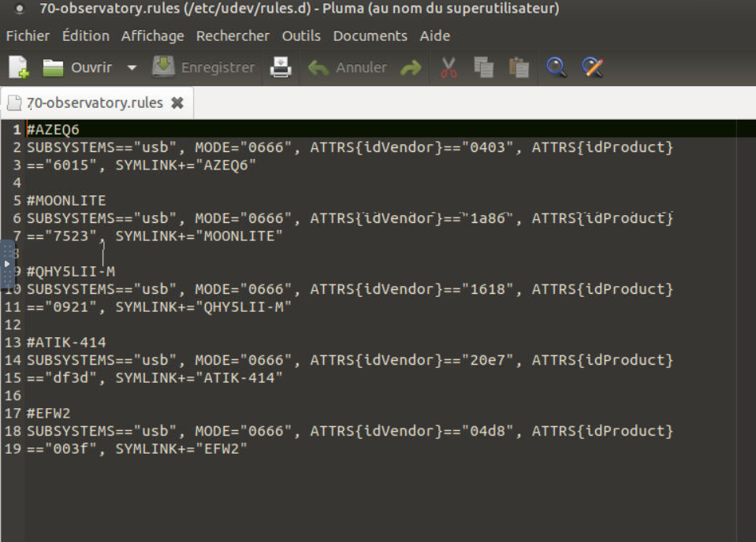Select the 70-observatory.rules tab

coord(95,102)
